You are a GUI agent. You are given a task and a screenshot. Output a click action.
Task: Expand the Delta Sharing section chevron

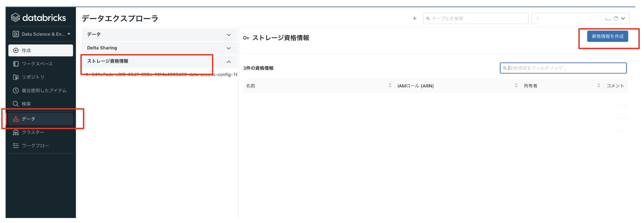coord(229,48)
